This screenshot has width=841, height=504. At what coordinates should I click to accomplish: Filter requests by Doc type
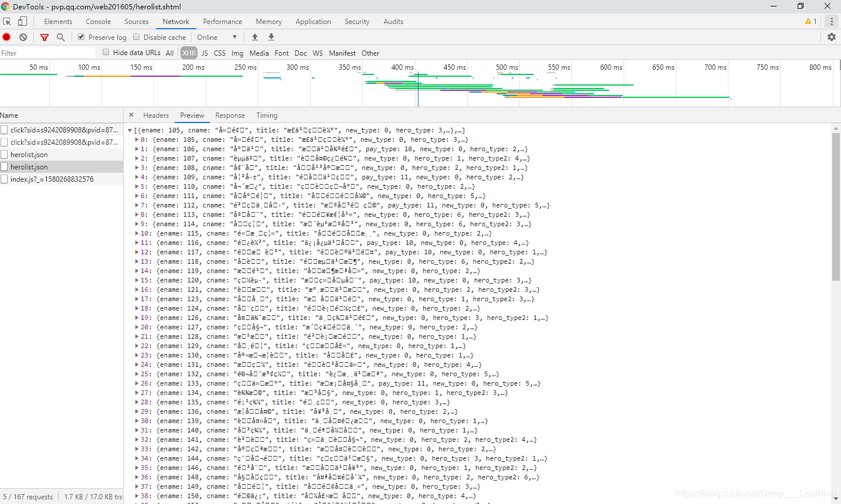tap(301, 53)
